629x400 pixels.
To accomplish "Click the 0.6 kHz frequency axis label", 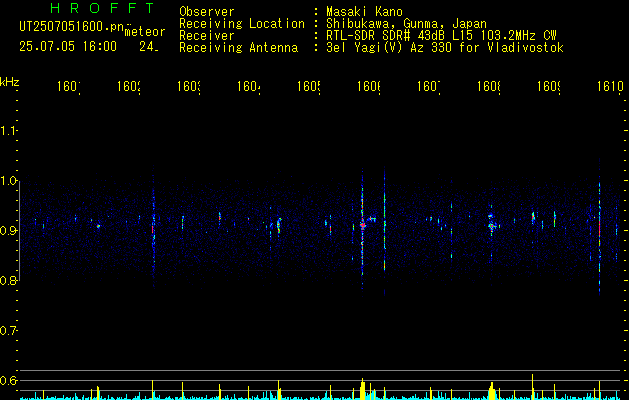I will click(9, 380).
